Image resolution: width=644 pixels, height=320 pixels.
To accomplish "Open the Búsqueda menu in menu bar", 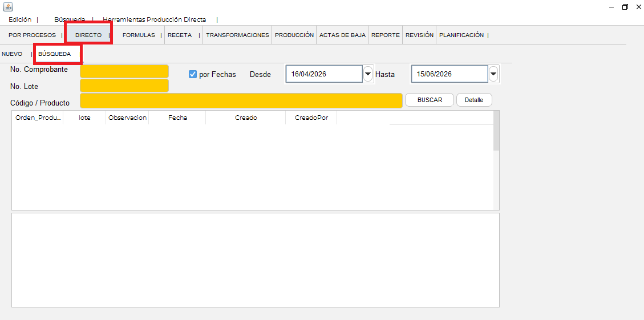I will coord(70,19).
